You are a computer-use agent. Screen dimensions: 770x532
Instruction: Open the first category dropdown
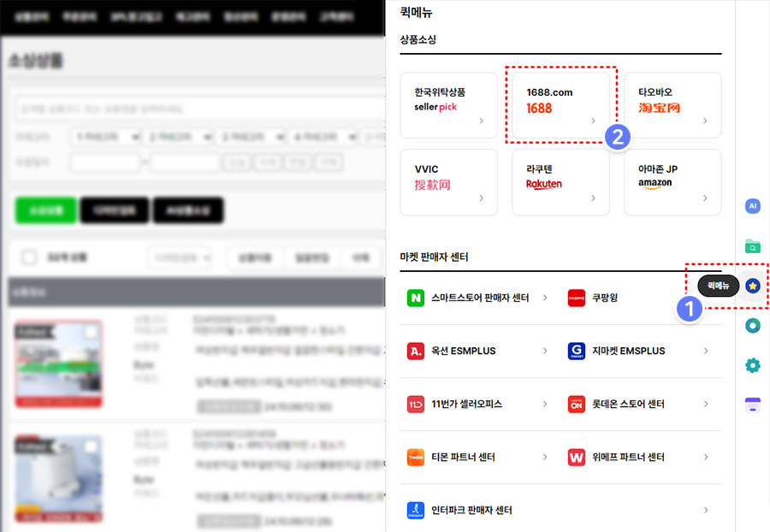(x=105, y=137)
